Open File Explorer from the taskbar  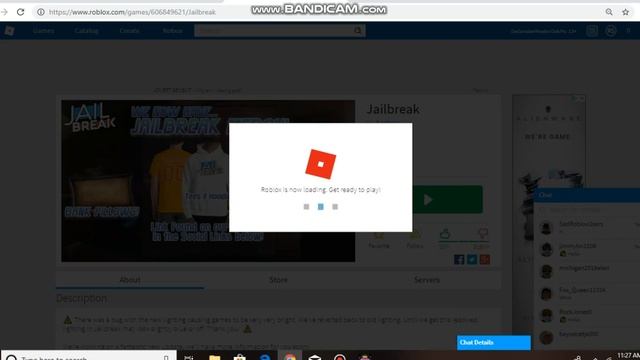pyautogui.click(x=215, y=357)
